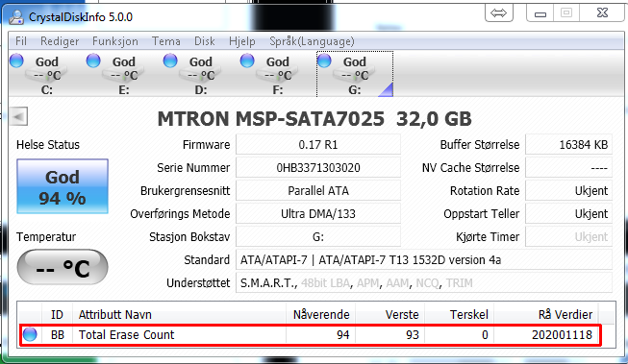Open the Tema menu
This screenshot has width=628, height=364.
[165, 41]
